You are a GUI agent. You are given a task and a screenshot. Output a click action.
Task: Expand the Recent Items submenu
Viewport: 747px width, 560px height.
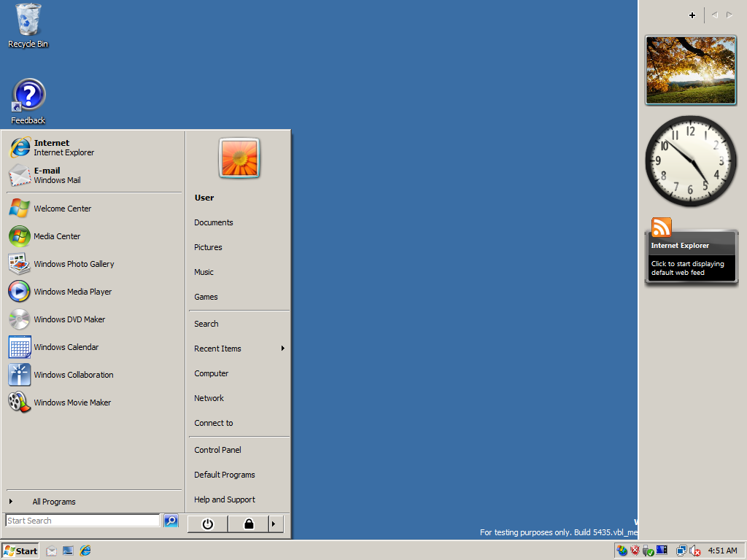coord(239,349)
